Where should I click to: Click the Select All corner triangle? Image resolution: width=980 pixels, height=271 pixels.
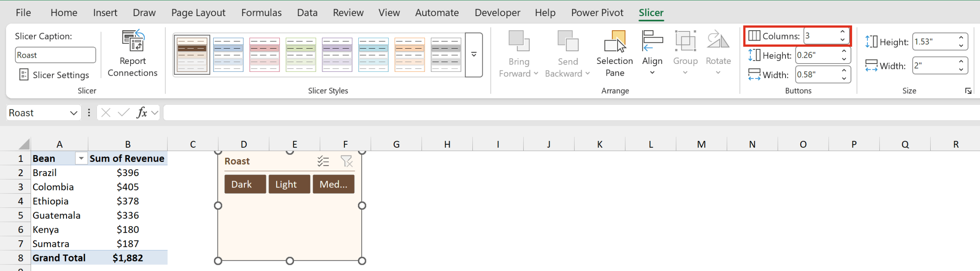tap(24, 144)
